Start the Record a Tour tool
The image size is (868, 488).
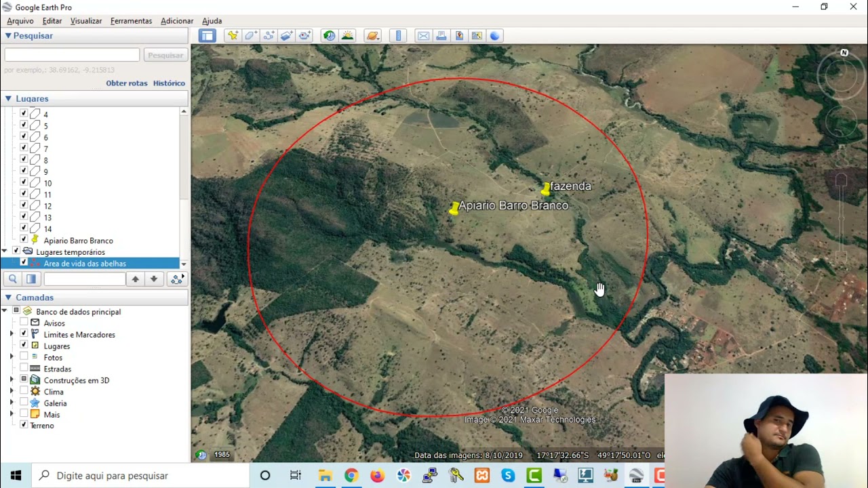[x=304, y=36]
